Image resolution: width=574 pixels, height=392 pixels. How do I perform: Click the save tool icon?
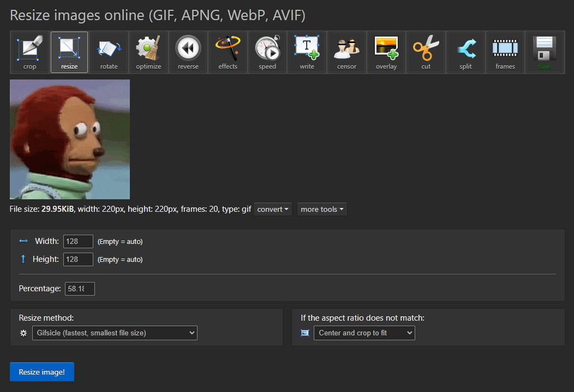[544, 52]
